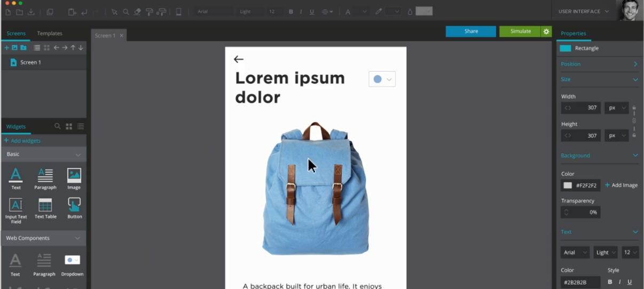Expand the Position section in Properties
The width and height of the screenshot is (644, 289).
point(635,64)
